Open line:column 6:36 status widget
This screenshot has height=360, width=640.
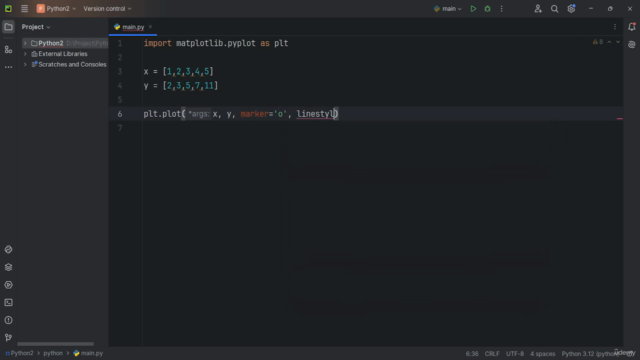[472, 353]
